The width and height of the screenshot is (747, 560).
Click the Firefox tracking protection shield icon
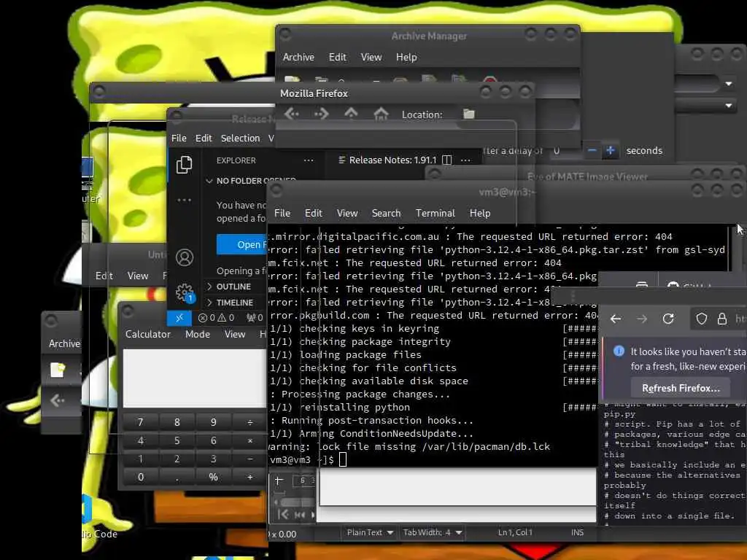pos(701,319)
